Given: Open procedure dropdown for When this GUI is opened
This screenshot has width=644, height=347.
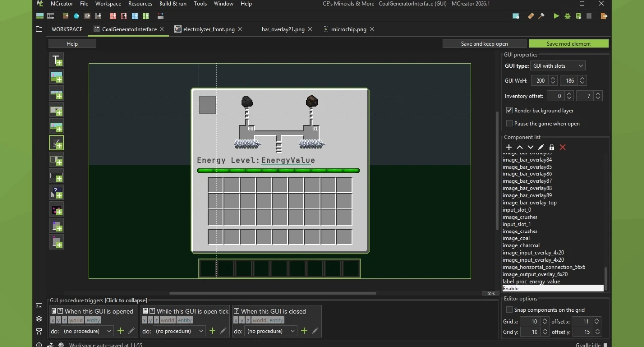Looking at the screenshot, I should pyautogui.click(x=87, y=331).
